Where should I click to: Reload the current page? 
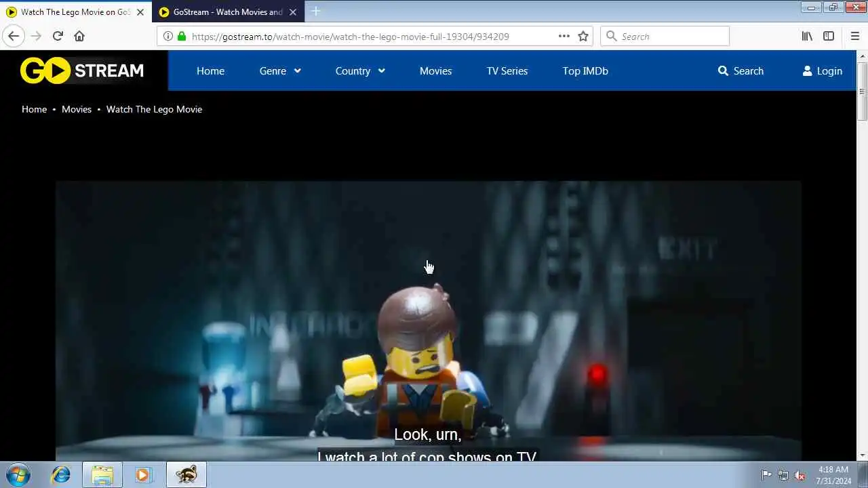click(58, 36)
